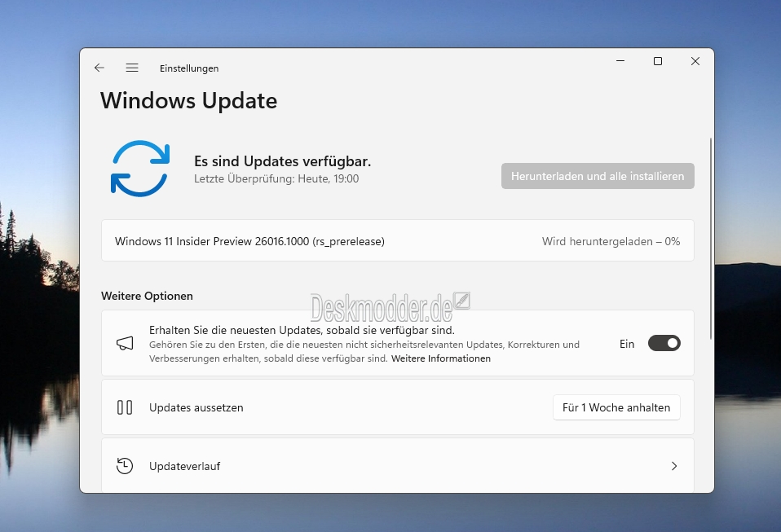The width and height of the screenshot is (781, 532).
Task: Minimize the Einstellungen window
Action: [x=620, y=61]
